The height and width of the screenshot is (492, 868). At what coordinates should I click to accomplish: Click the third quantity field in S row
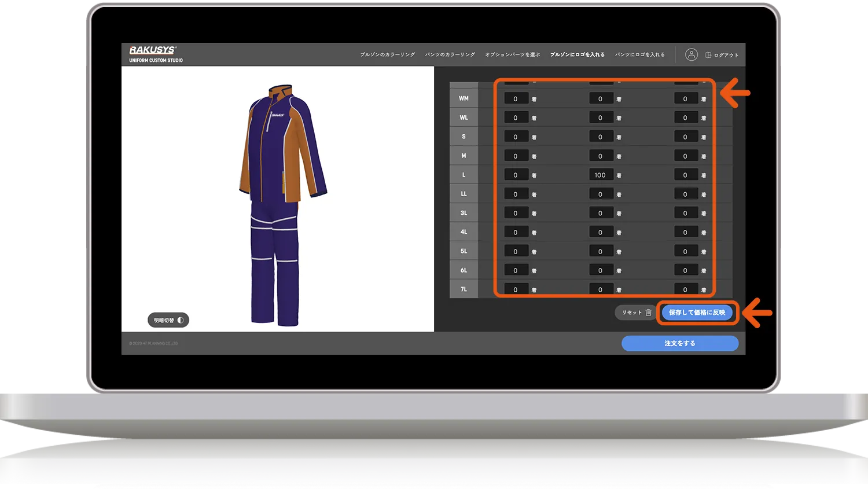pyautogui.click(x=685, y=137)
